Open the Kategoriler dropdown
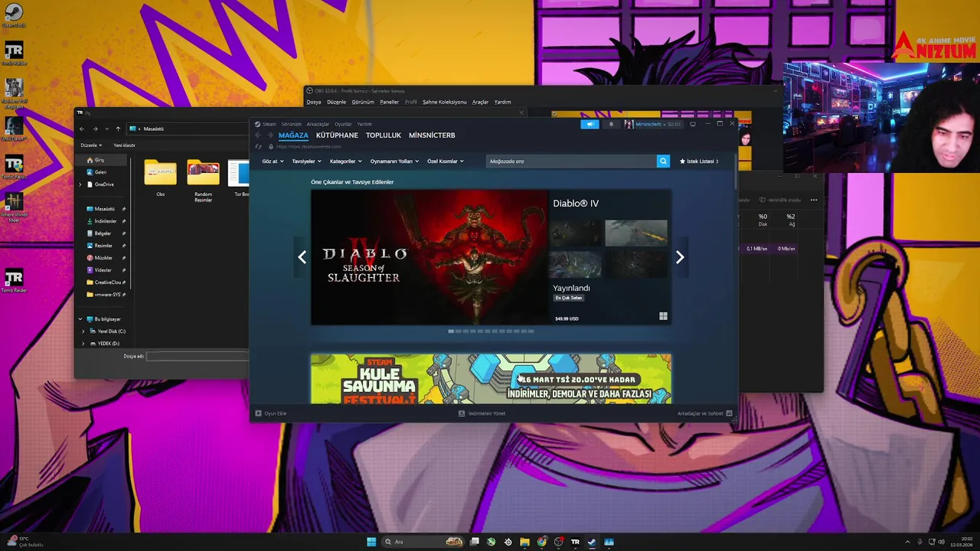The width and height of the screenshot is (980, 551). 345,161
